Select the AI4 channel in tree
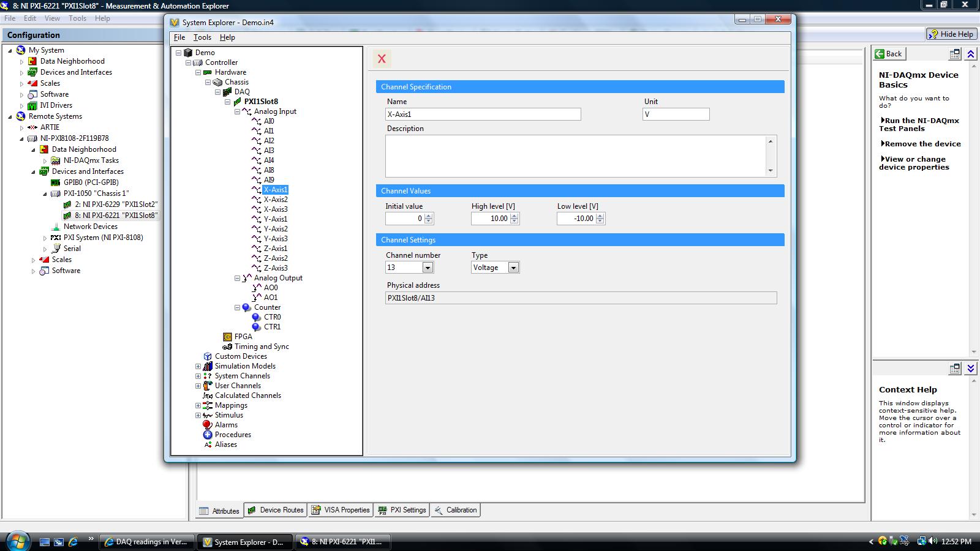 click(269, 160)
